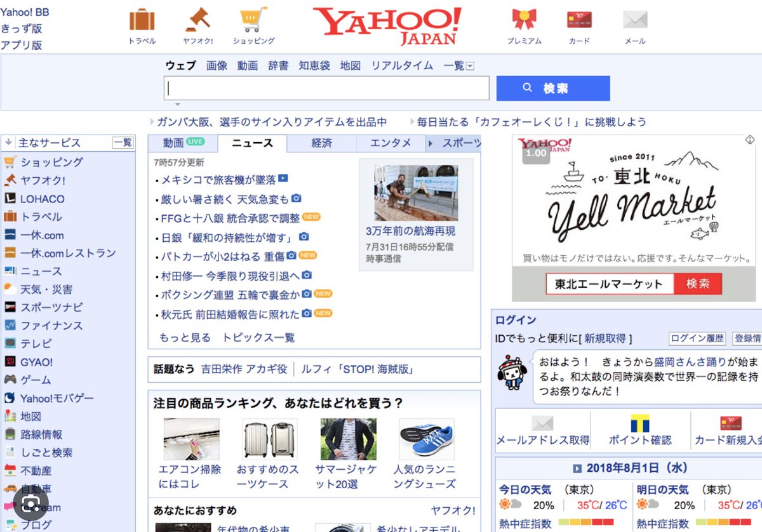Open the 吉田栄作 アカギ役 trending topic
762x532 pixels.
pos(244,369)
